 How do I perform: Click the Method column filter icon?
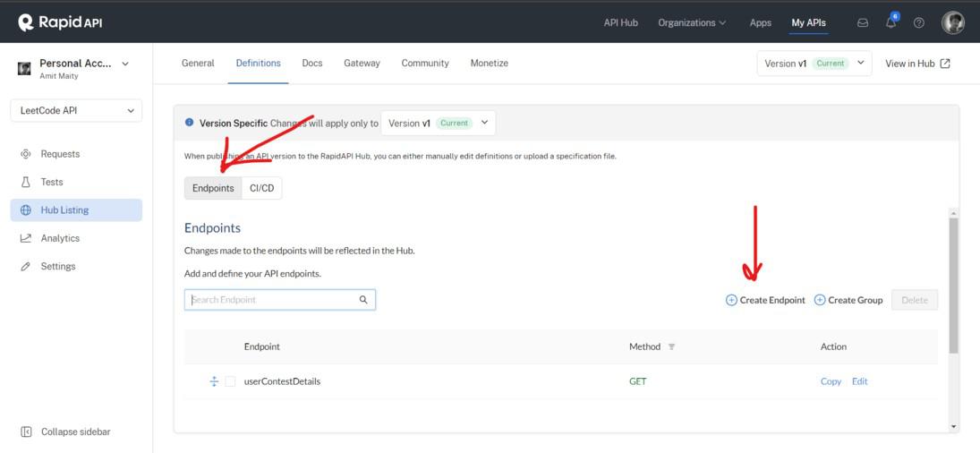click(671, 346)
